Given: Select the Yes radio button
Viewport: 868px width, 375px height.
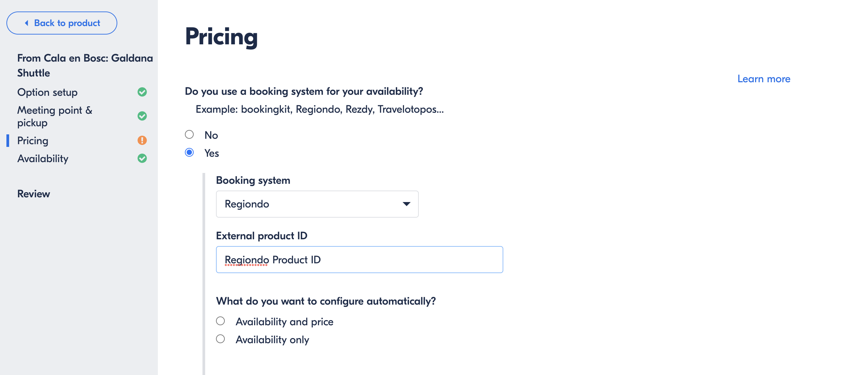Looking at the screenshot, I should point(189,153).
